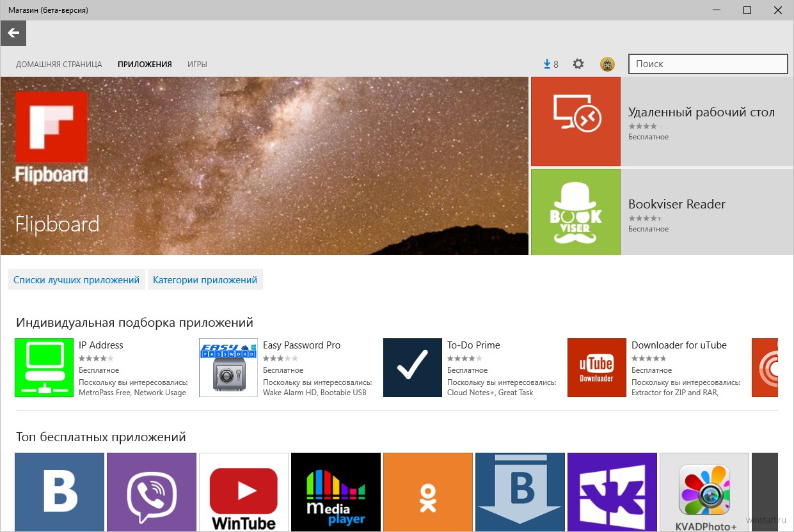Minimize the Магазин window

pos(717,10)
